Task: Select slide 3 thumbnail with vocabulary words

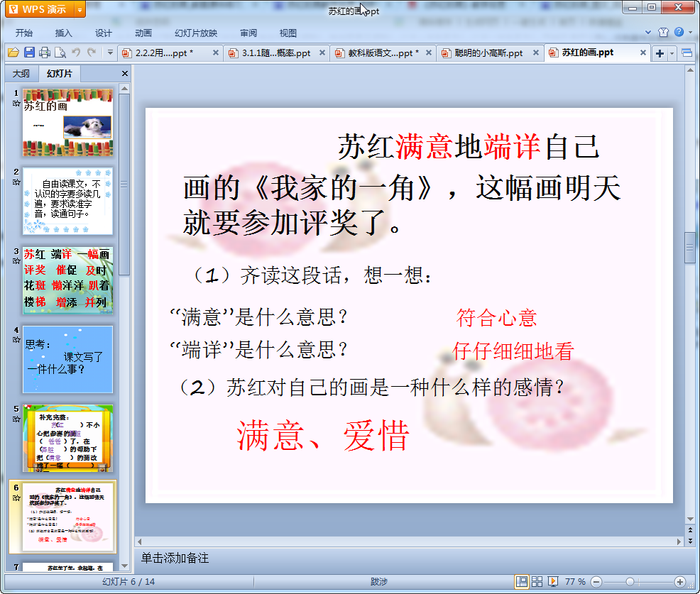Action: [x=68, y=280]
